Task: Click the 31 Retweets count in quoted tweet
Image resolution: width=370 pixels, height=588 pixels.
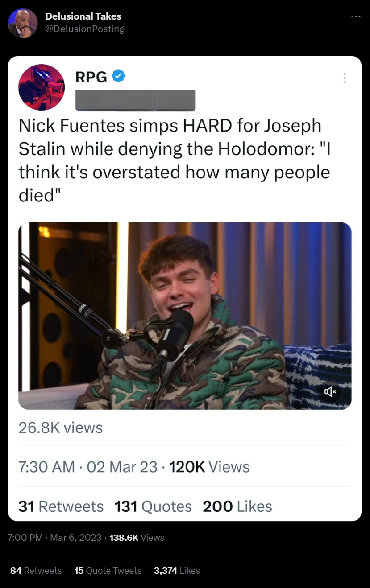Action: pyautogui.click(x=61, y=506)
